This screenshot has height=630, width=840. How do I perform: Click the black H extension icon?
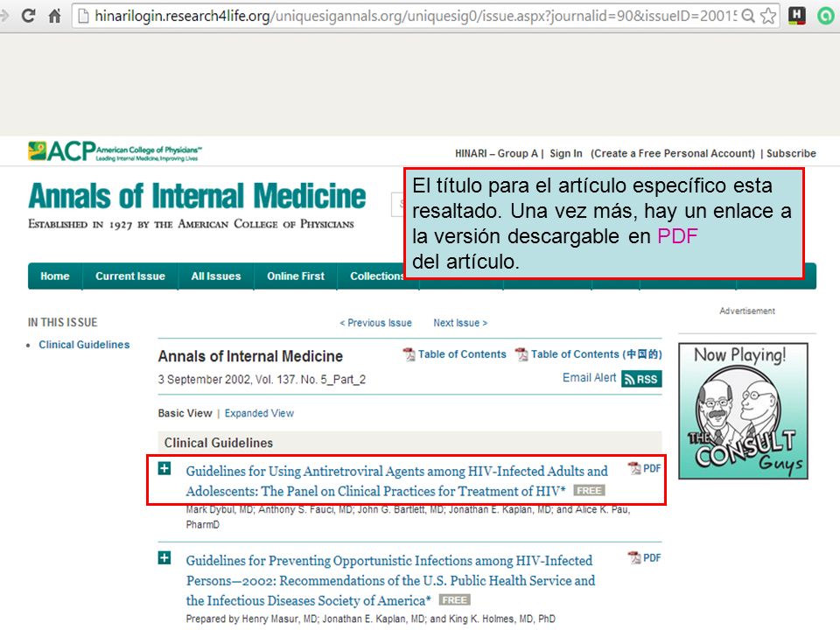tap(796, 16)
